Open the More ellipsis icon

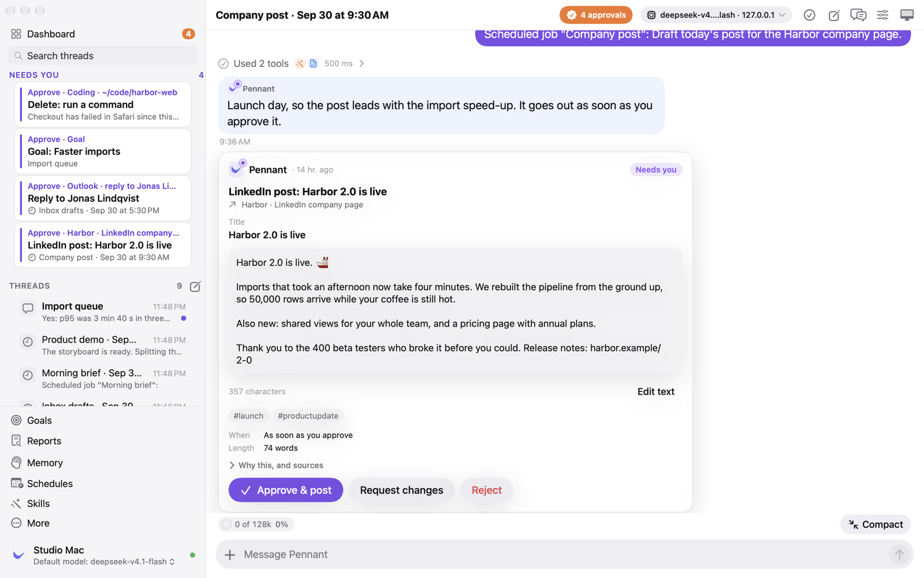[x=16, y=523]
